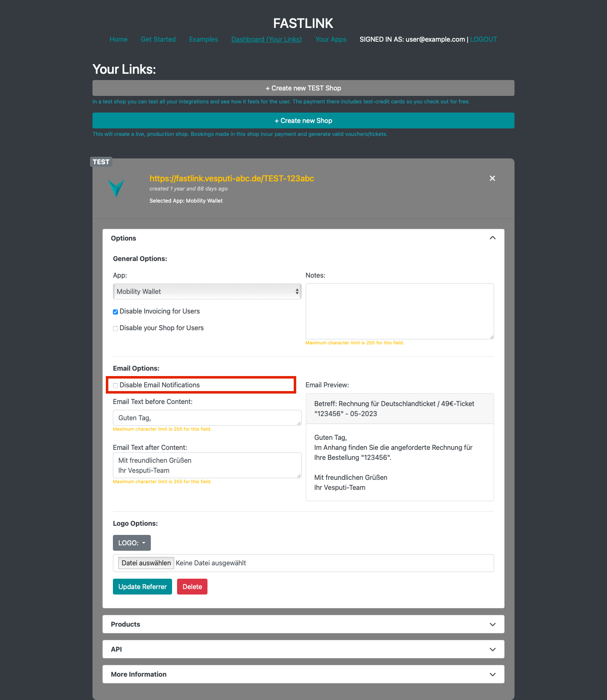Click 'created 1 year and 88 days ago'

[x=189, y=188]
